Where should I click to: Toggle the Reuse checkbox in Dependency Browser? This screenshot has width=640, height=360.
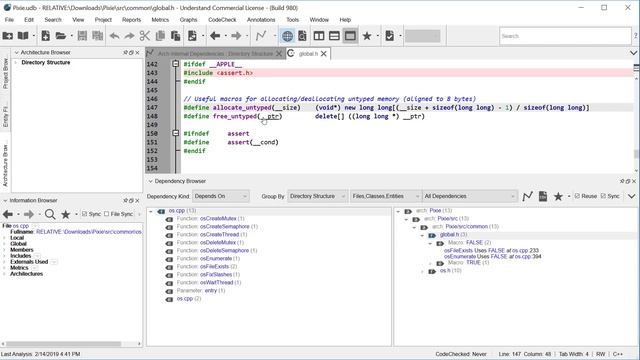577,196
